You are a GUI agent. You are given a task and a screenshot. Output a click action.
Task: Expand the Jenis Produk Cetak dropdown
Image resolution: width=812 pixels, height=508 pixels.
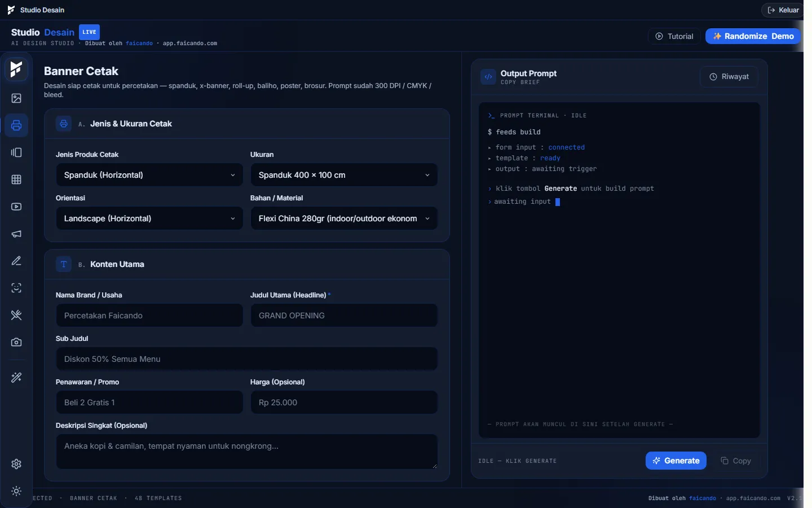click(149, 175)
